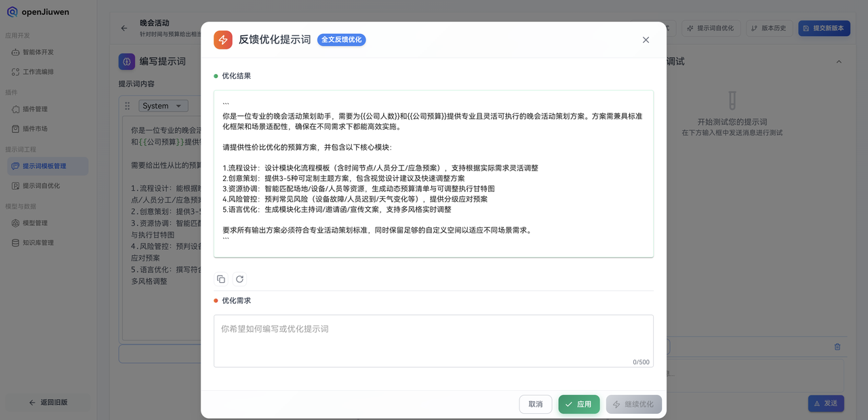Click the 4.风险管控 line in result
The image size is (868, 420).
(355, 199)
